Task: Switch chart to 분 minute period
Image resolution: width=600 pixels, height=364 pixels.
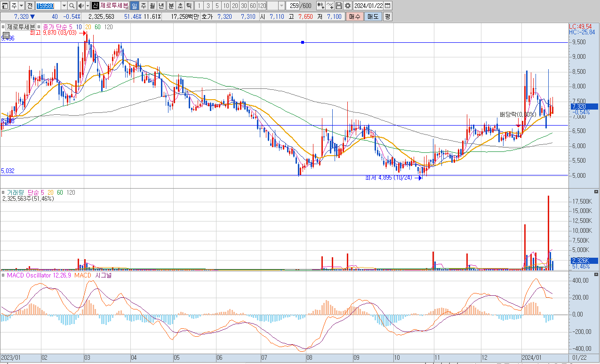Action: [170, 6]
